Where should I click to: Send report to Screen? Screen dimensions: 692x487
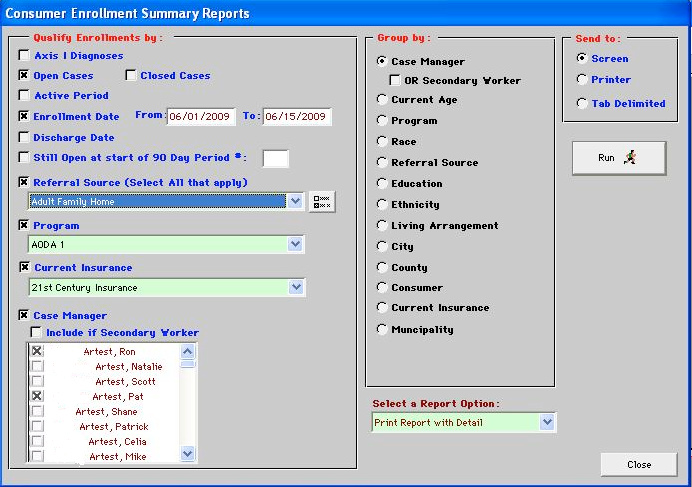[x=582, y=58]
